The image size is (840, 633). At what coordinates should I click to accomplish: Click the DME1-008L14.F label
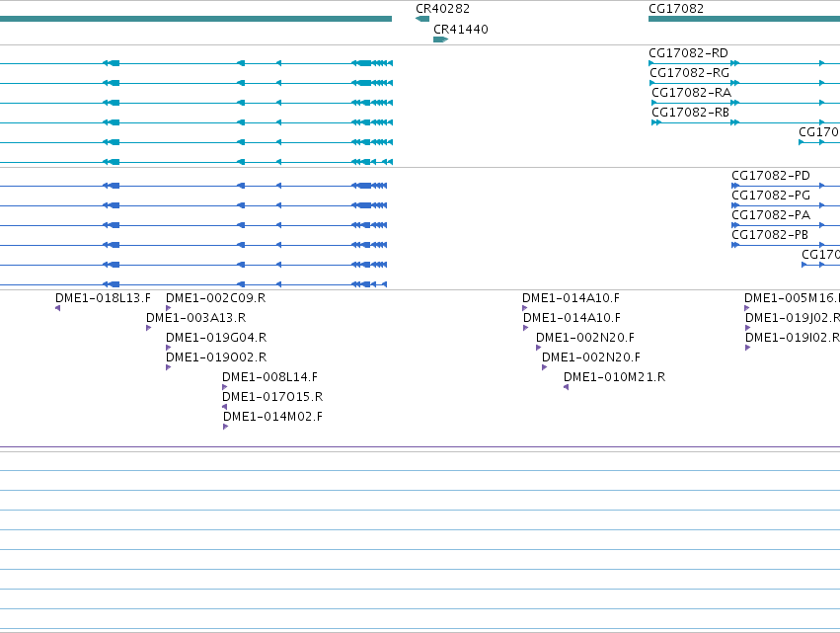pyautogui.click(x=270, y=377)
